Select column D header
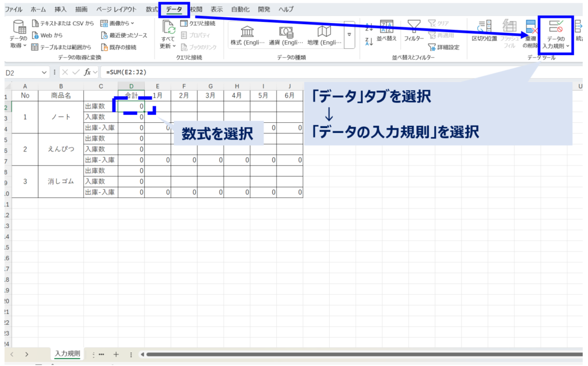 (131, 86)
